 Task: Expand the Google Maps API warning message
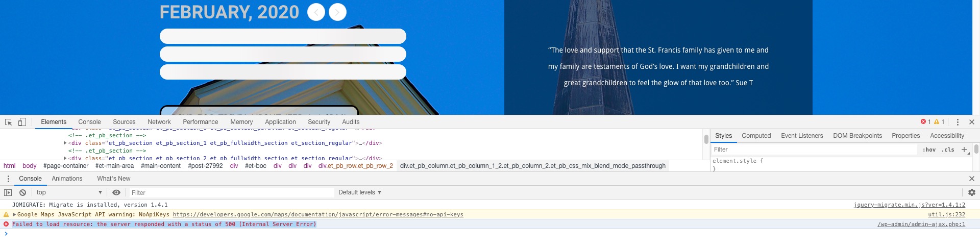[x=14, y=215]
